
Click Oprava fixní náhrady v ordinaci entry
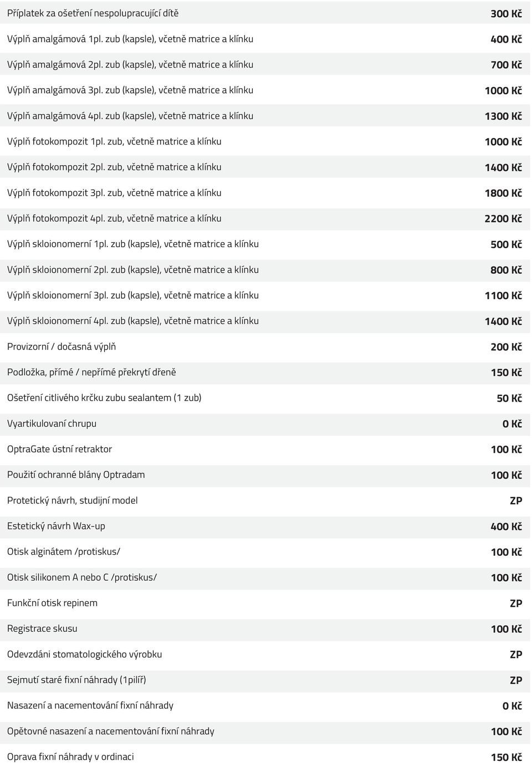(265, 756)
